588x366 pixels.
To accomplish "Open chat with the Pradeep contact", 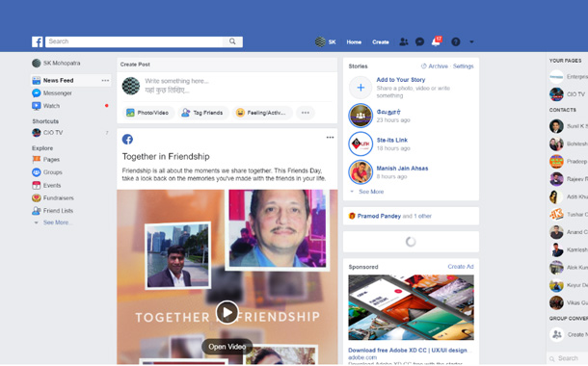I will pos(569,162).
